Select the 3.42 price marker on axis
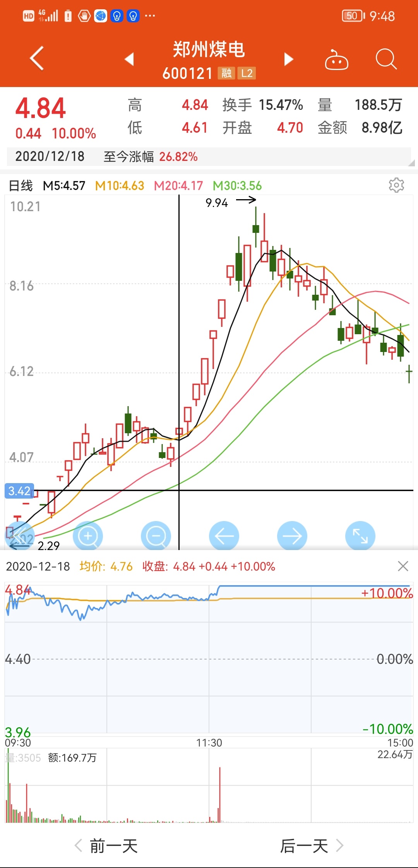Screen dimensions: 418x868 tap(19, 491)
